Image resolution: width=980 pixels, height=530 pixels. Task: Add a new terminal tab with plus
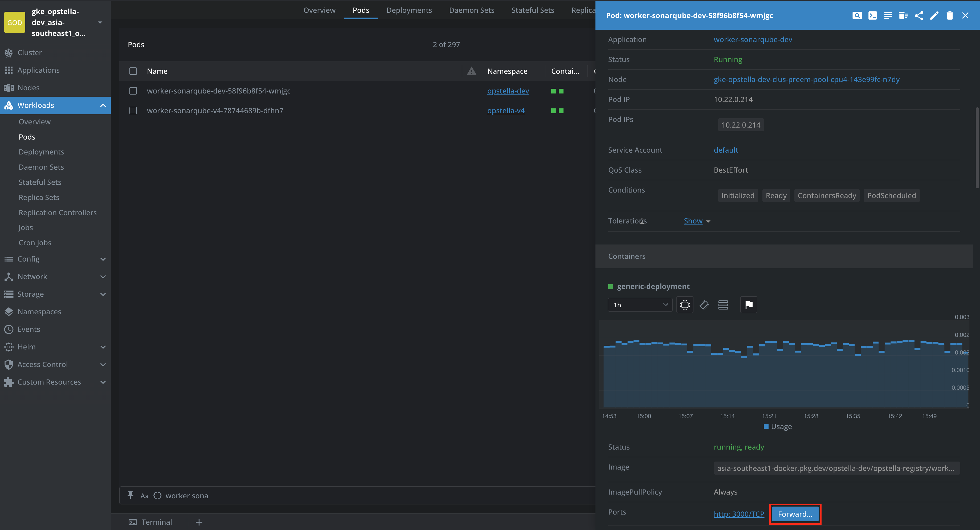199,522
